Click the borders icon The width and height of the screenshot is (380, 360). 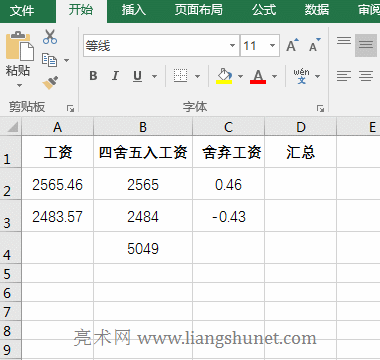click(x=180, y=76)
